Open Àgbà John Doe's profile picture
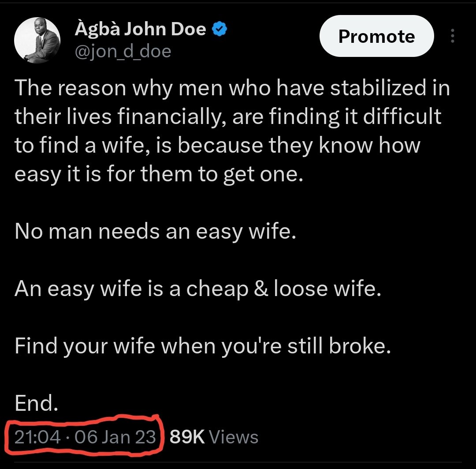 (x=37, y=40)
